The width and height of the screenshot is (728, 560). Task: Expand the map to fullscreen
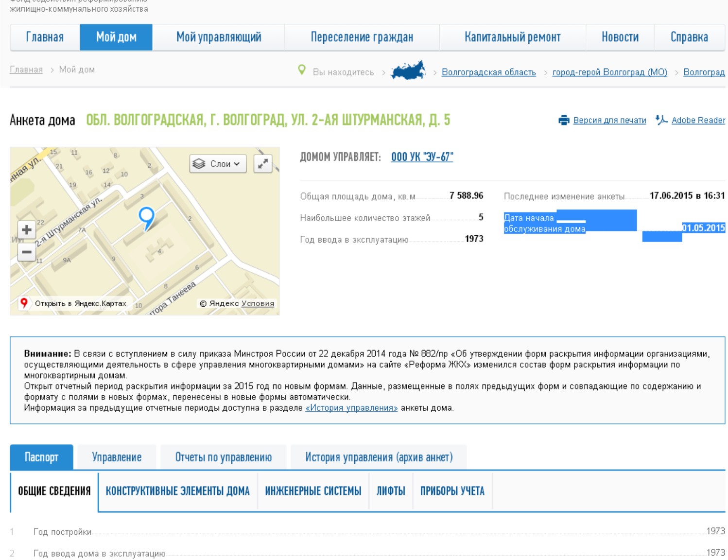coord(262,164)
